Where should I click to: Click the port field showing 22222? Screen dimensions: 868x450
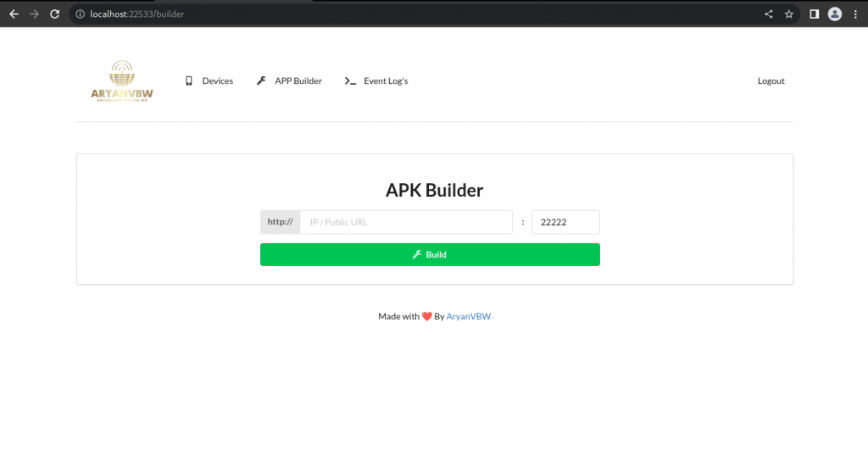565,222
